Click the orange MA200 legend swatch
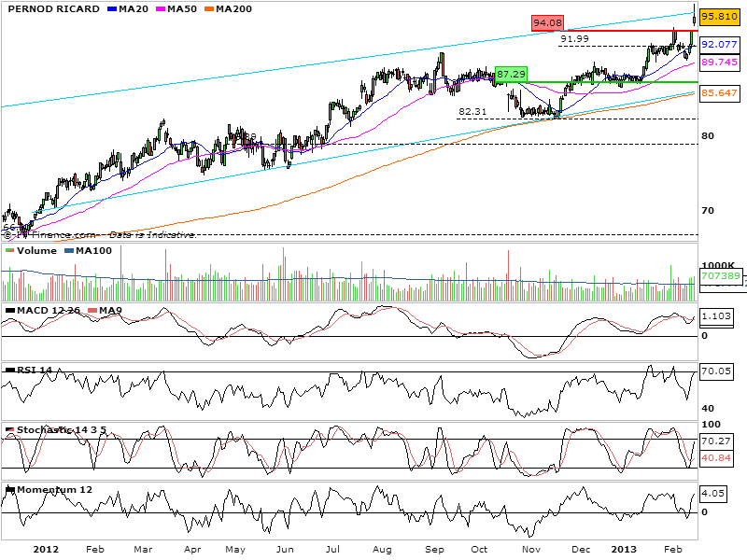 pos(210,9)
